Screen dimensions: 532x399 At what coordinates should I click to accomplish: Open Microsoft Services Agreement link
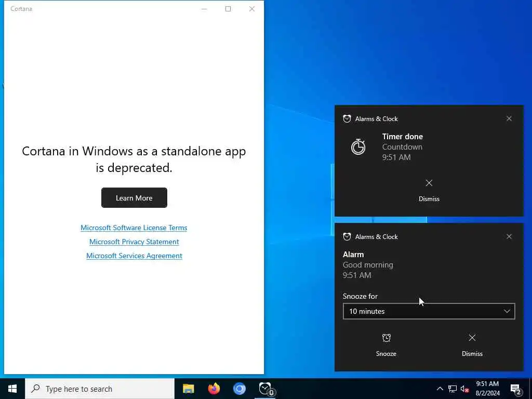tap(134, 256)
